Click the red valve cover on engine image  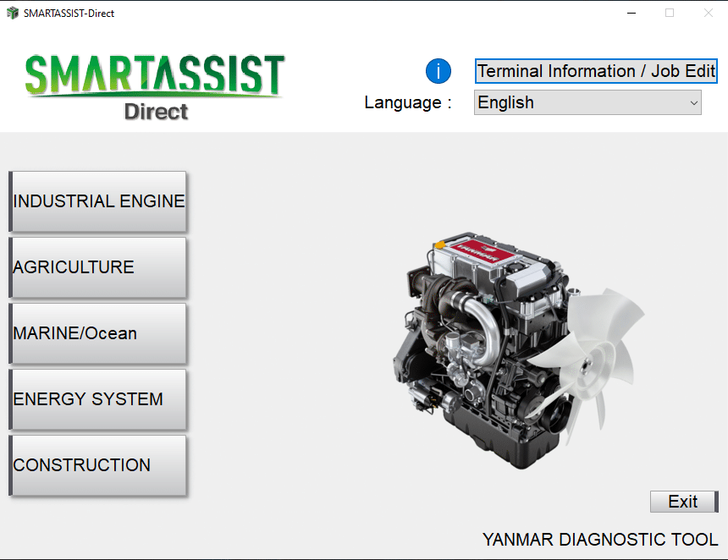[x=477, y=254]
